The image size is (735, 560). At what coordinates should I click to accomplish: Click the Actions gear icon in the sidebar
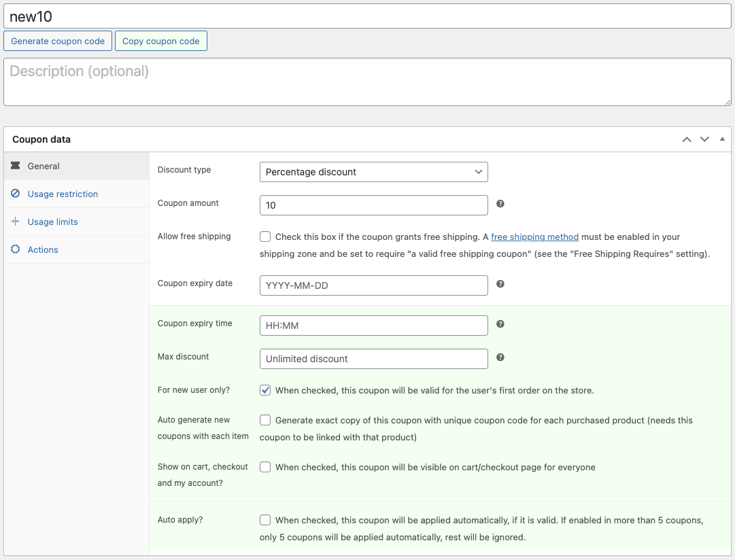coord(15,249)
